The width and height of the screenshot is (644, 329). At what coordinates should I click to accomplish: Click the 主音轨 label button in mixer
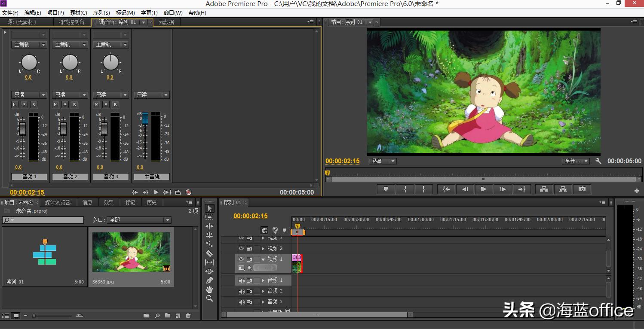[x=152, y=177]
